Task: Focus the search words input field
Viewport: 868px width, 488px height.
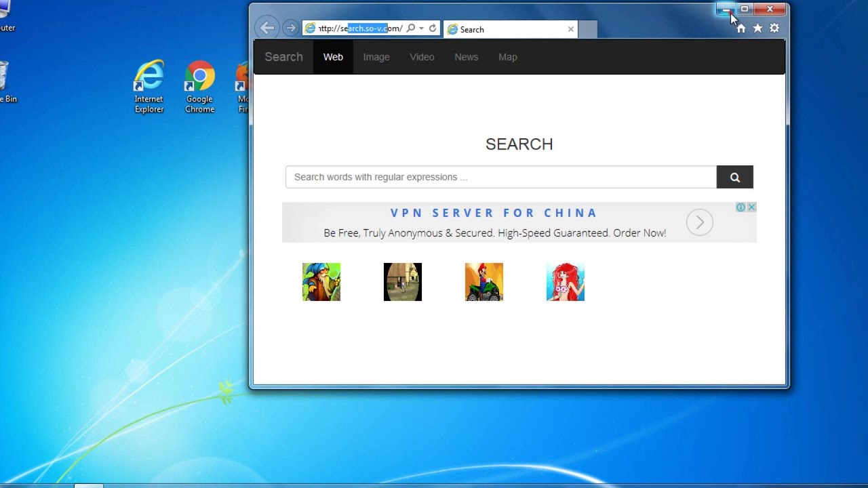Action: coord(501,177)
